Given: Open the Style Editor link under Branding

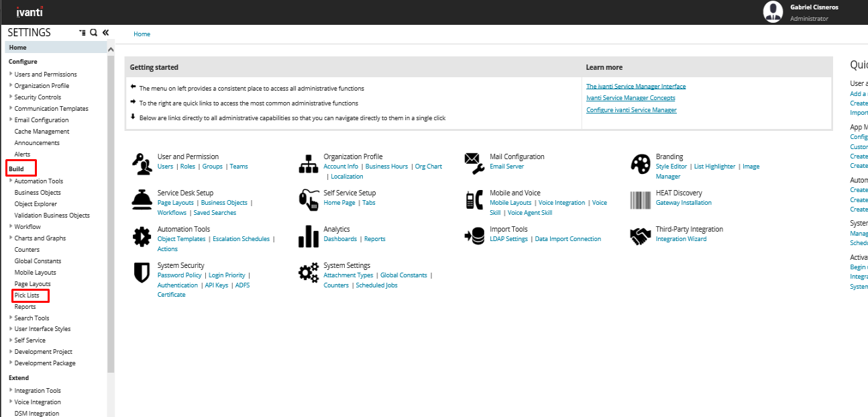Looking at the screenshot, I should coord(671,167).
